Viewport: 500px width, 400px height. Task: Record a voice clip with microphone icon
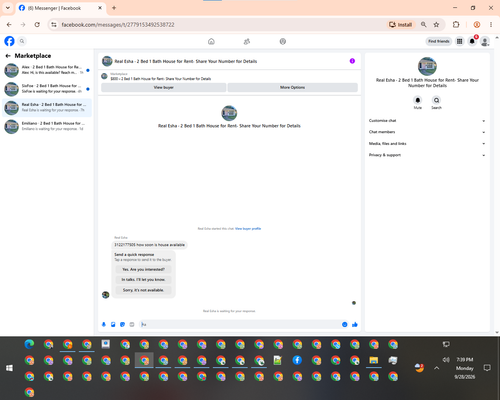coord(104,324)
